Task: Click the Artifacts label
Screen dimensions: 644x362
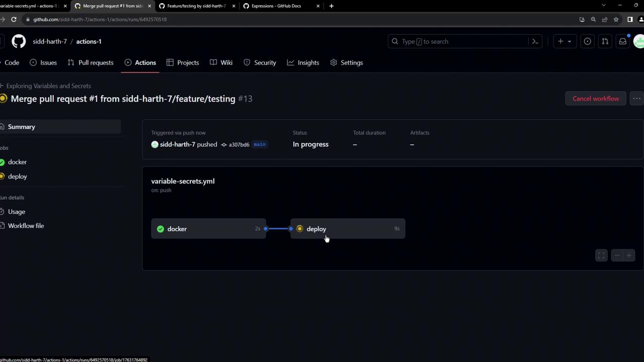Action: point(420,133)
